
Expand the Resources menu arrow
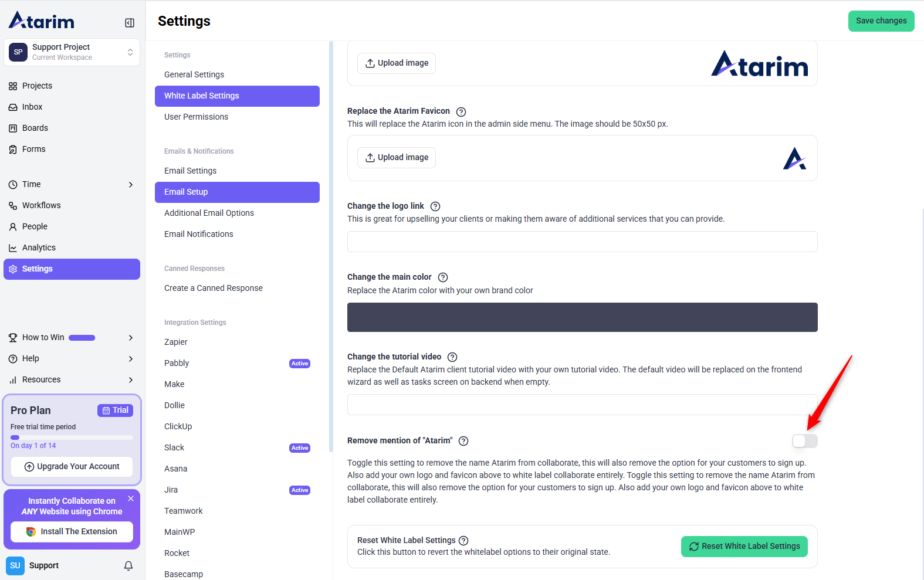point(130,380)
